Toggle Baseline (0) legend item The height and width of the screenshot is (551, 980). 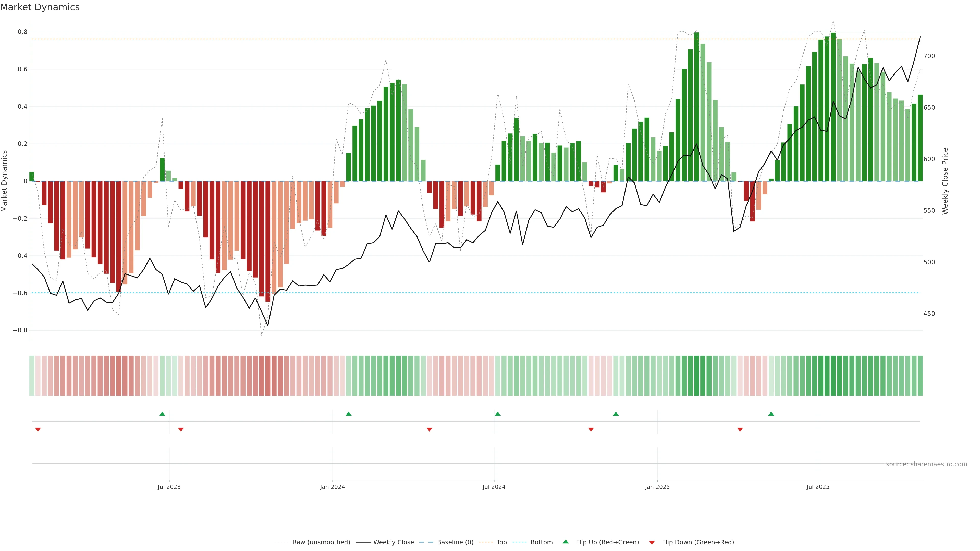coord(455,542)
